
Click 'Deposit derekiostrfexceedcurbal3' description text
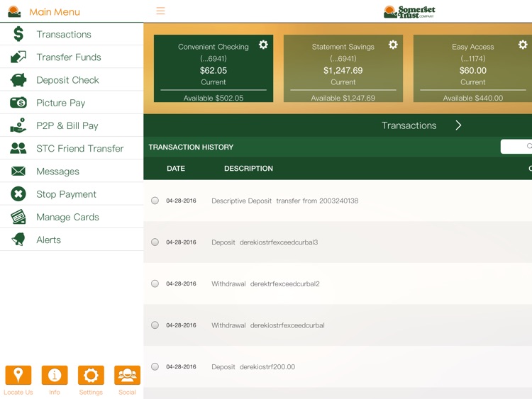pos(265,242)
